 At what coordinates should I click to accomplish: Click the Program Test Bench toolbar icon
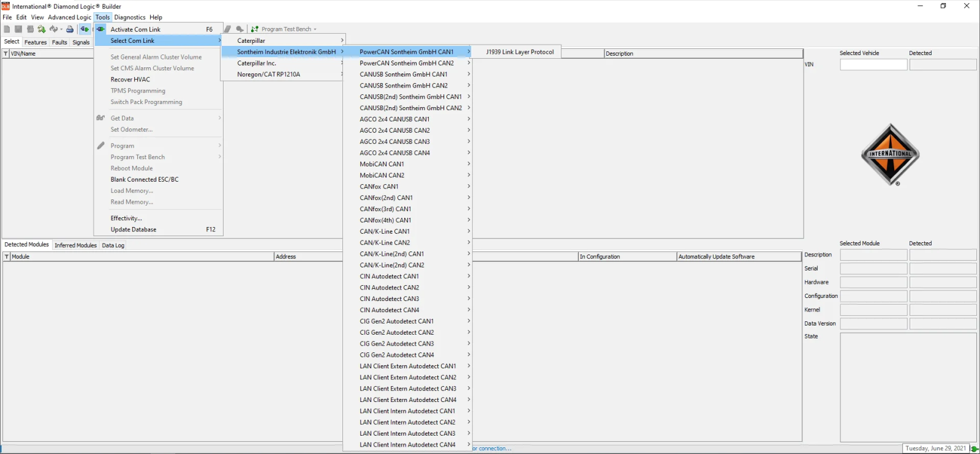(x=255, y=29)
